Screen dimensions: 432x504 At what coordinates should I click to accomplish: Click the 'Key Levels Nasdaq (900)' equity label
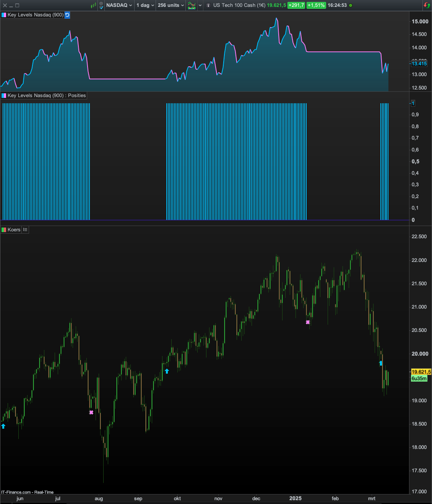[35, 15]
